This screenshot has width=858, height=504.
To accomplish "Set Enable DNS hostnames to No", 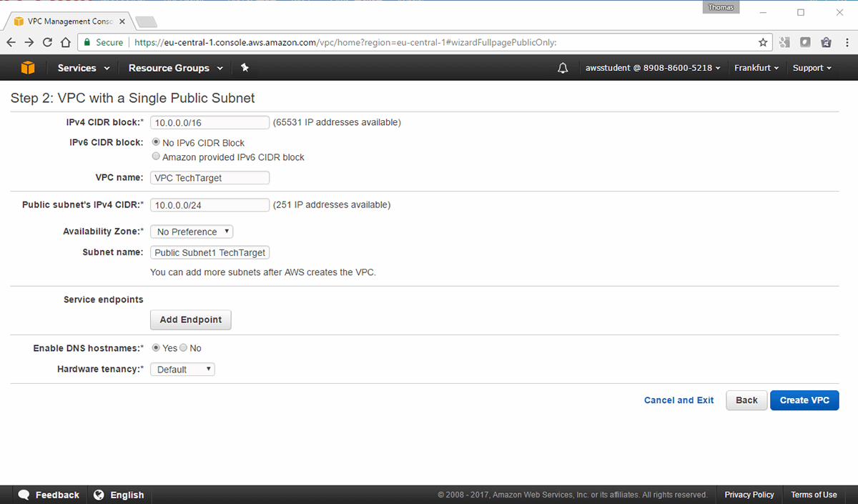I will point(183,347).
